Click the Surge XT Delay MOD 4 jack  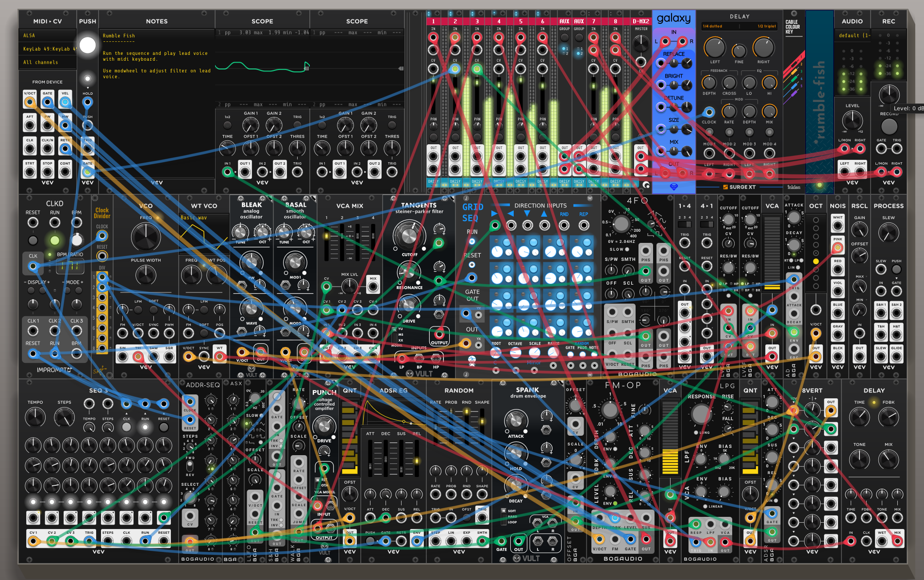pos(769,153)
